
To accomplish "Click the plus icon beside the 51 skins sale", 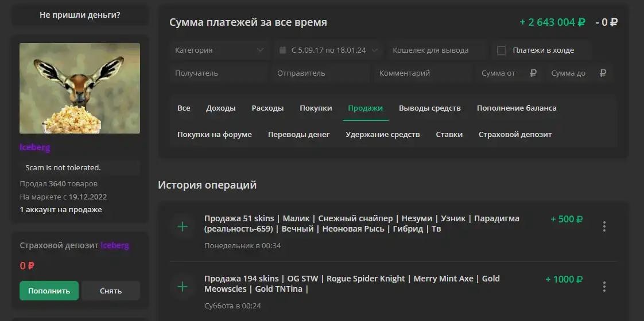I will [x=183, y=226].
